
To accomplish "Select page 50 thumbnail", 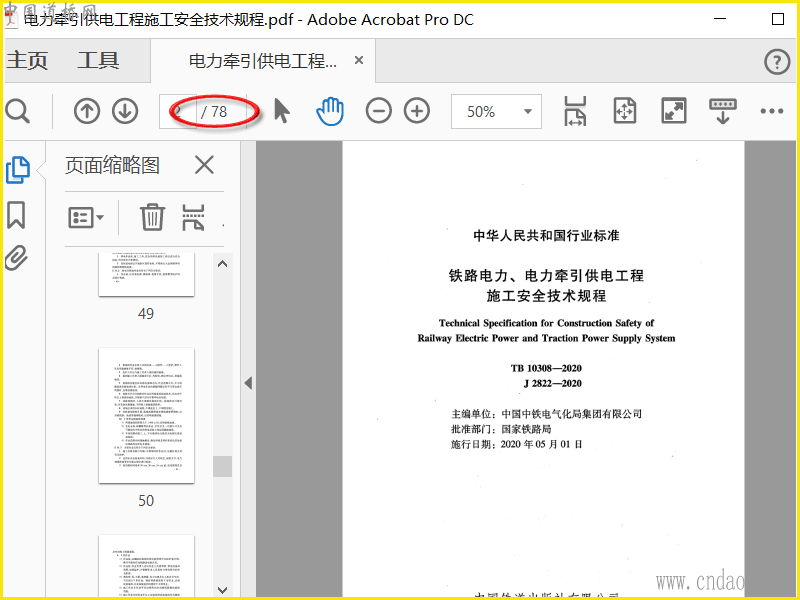I will [146, 415].
